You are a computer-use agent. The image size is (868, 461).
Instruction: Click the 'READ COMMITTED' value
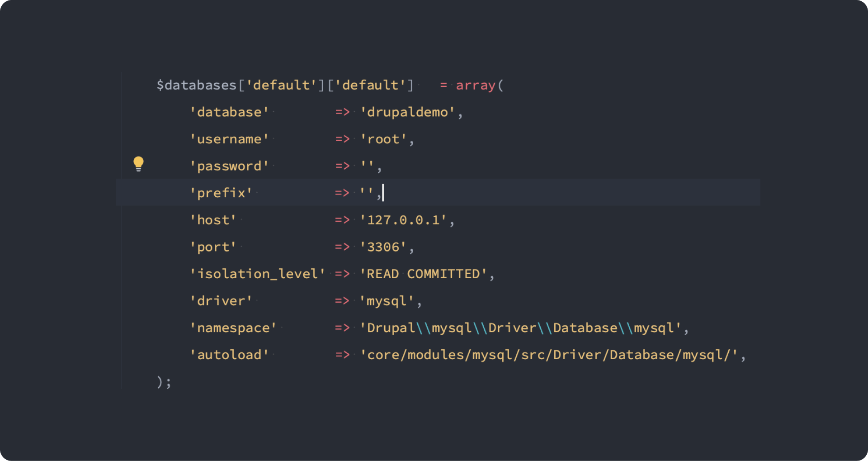click(424, 274)
